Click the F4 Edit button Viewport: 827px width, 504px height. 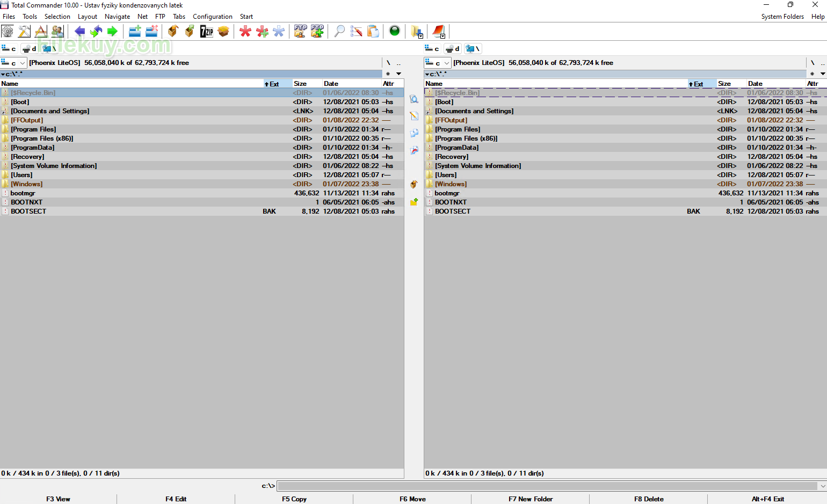(176, 499)
